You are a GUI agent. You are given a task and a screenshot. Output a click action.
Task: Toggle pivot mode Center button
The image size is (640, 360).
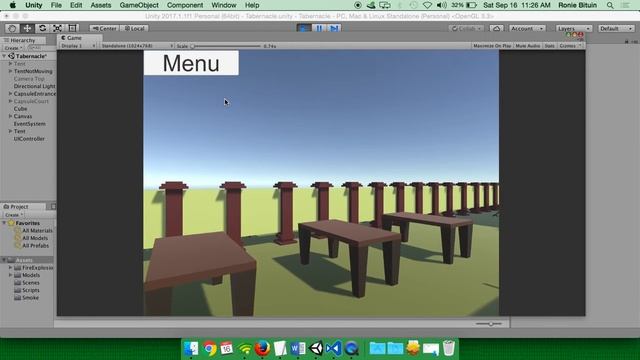tap(104, 29)
